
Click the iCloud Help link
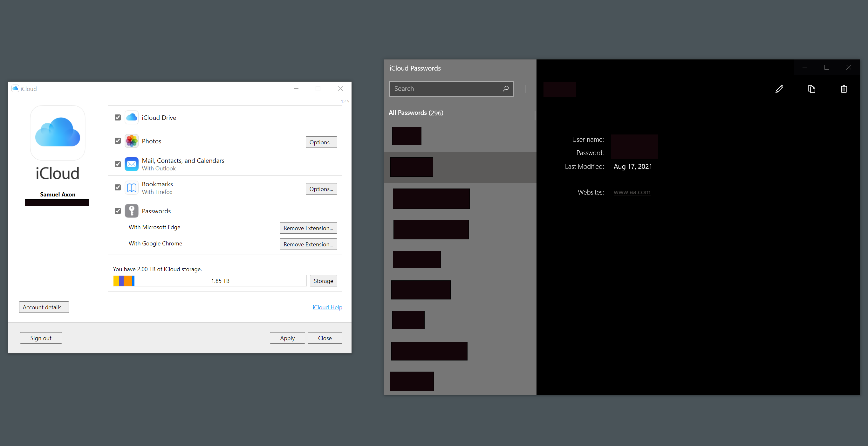click(x=327, y=307)
